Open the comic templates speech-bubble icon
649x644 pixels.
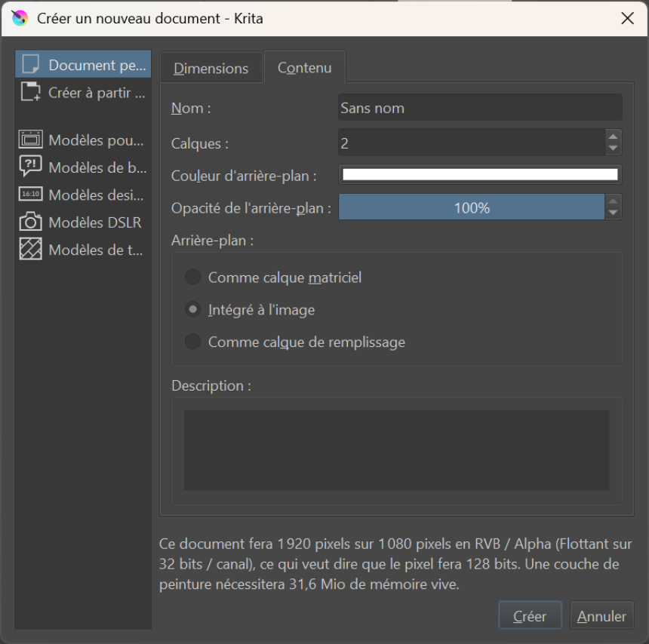pos(31,167)
